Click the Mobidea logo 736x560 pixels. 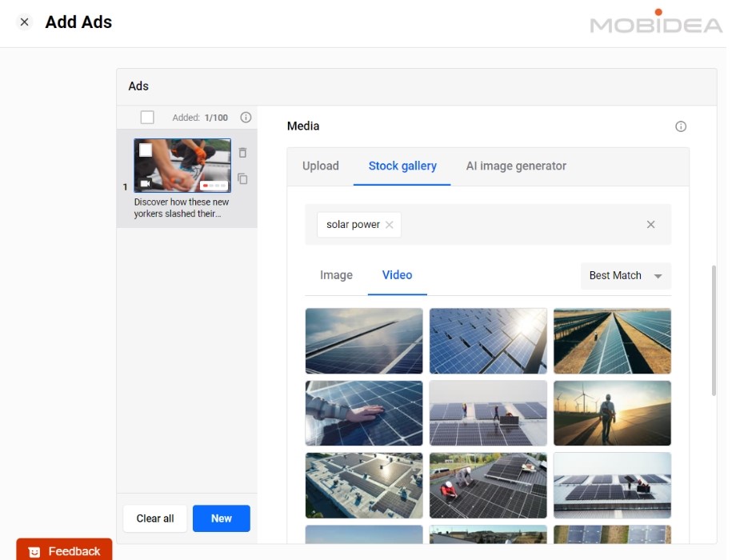pos(656,22)
